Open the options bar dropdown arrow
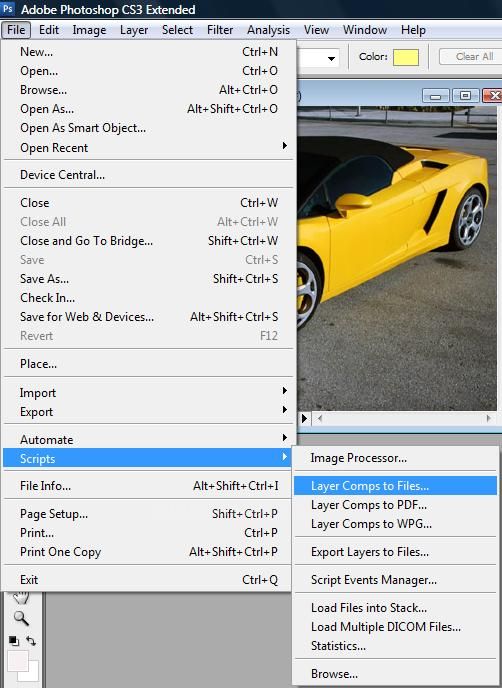 click(331, 58)
